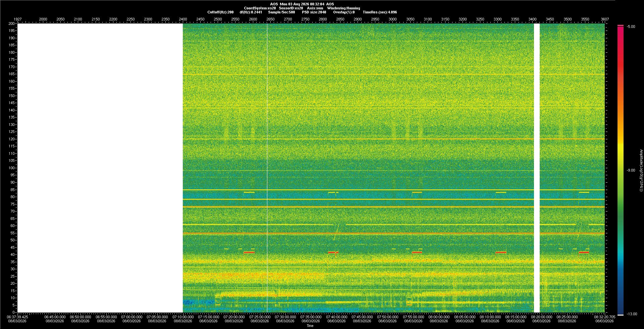
Task: Click the time axis label 07:55:00.000
Action: click(413, 317)
